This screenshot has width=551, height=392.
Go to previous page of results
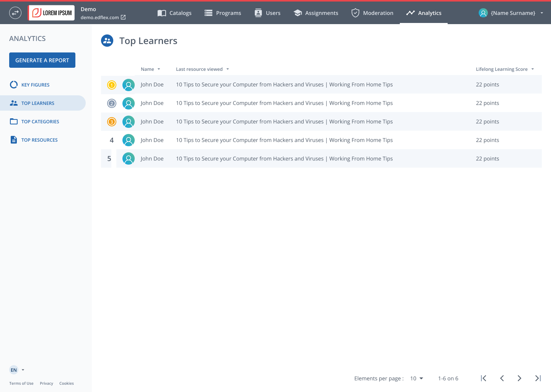click(502, 378)
